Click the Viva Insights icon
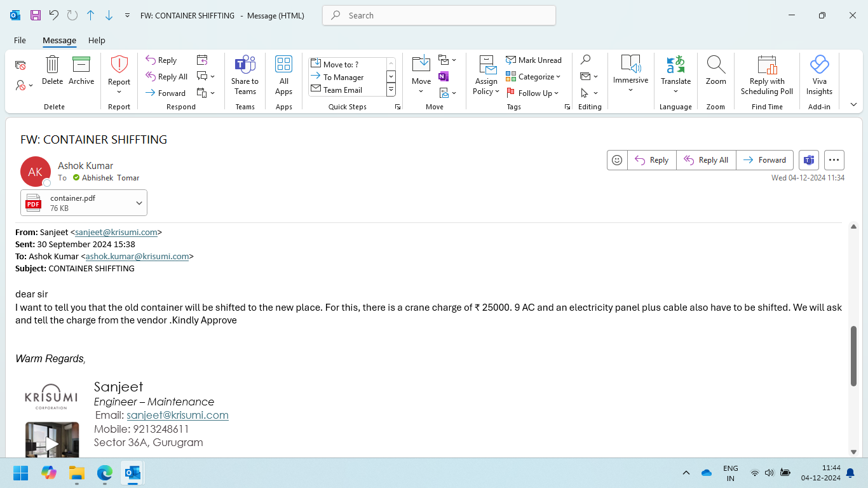Viewport: 868px width, 488px height. [x=819, y=65]
